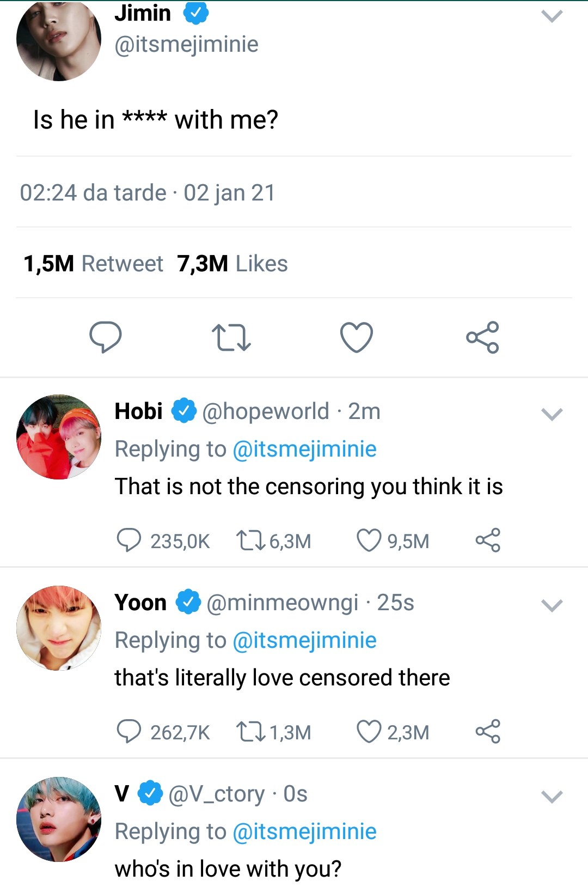Like Yoon's reply tweet

[369, 732]
